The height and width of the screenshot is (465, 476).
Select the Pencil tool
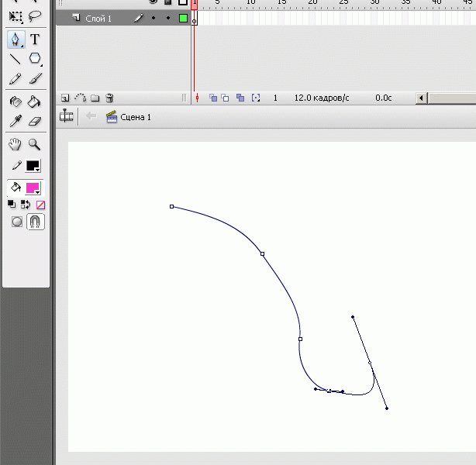pos(16,78)
